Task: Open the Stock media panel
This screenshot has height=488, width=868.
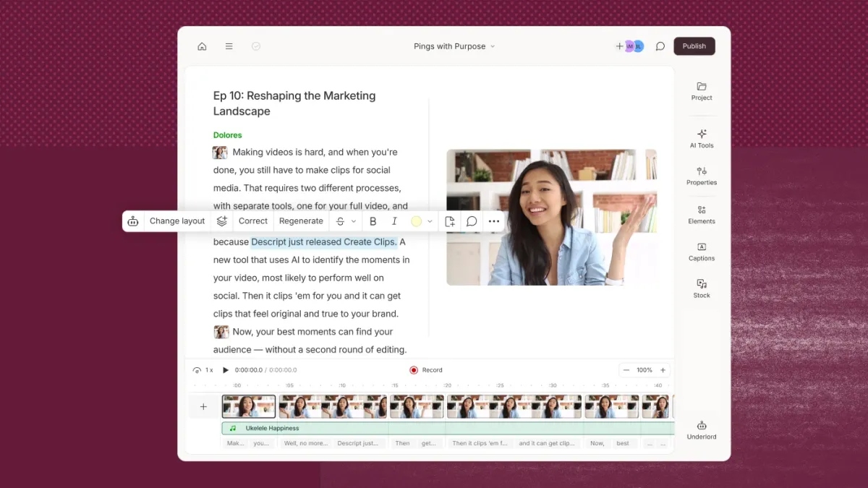Action: point(702,288)
